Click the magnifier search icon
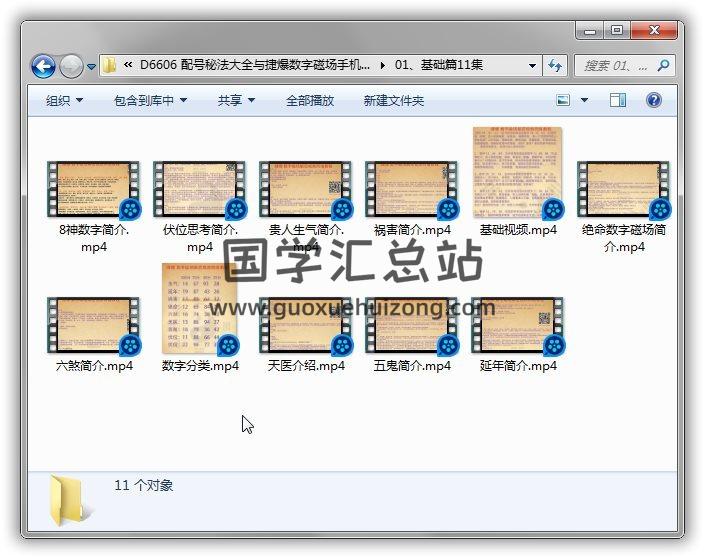705x559 pixels. click(663, 66)
